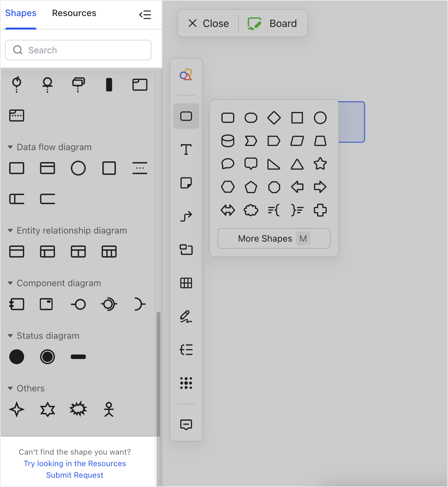The image size is (448, 487).
Task: Choose the connector line tool
Action: 186,216
